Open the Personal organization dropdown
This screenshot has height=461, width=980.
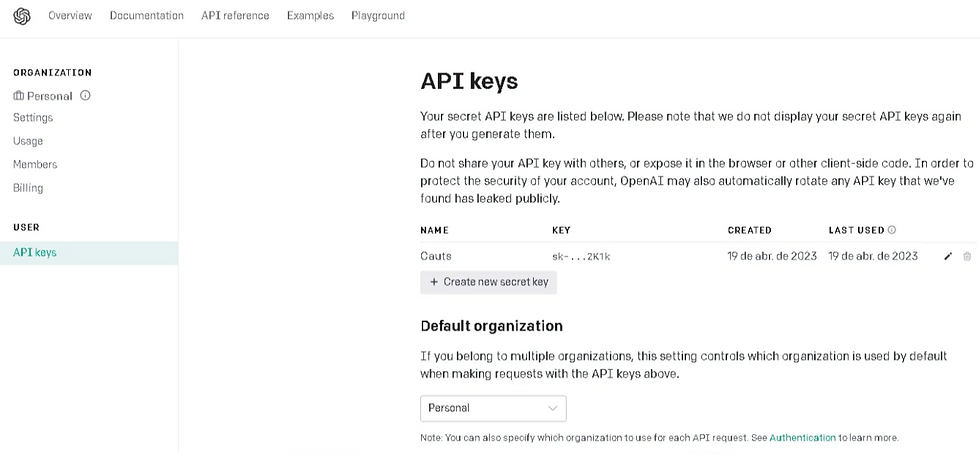point(493,408)
